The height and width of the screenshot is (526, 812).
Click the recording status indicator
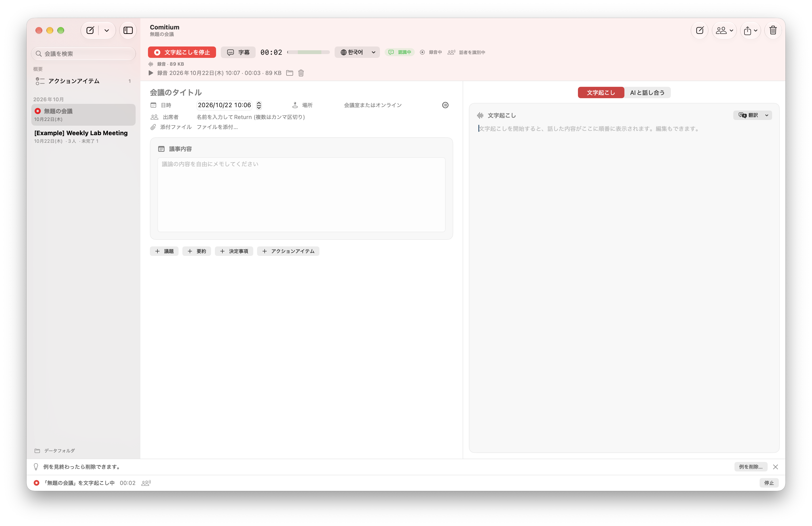click(431, 52)
